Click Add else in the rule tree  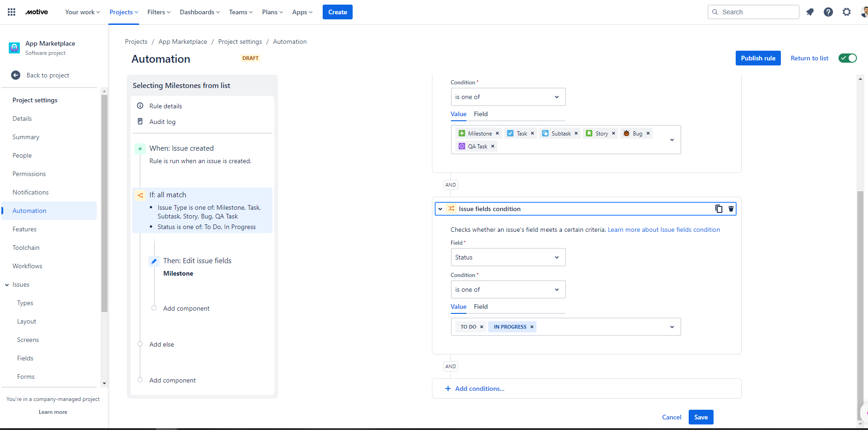point(161,344)
